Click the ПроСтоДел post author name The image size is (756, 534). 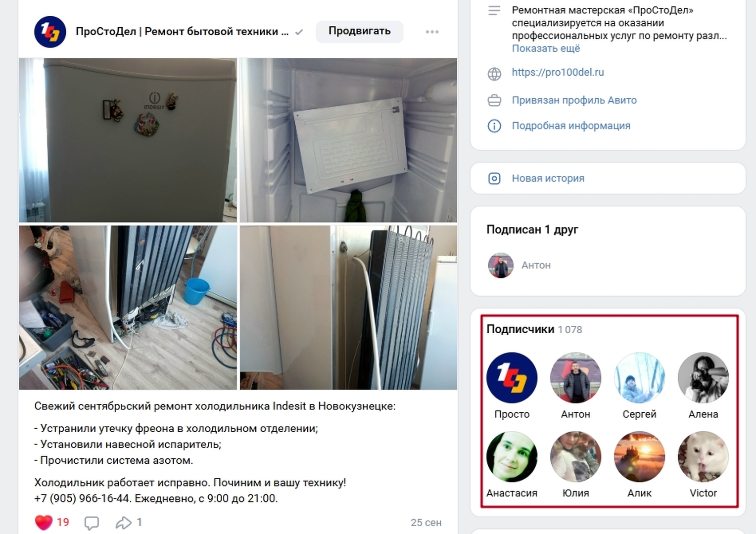182,32
